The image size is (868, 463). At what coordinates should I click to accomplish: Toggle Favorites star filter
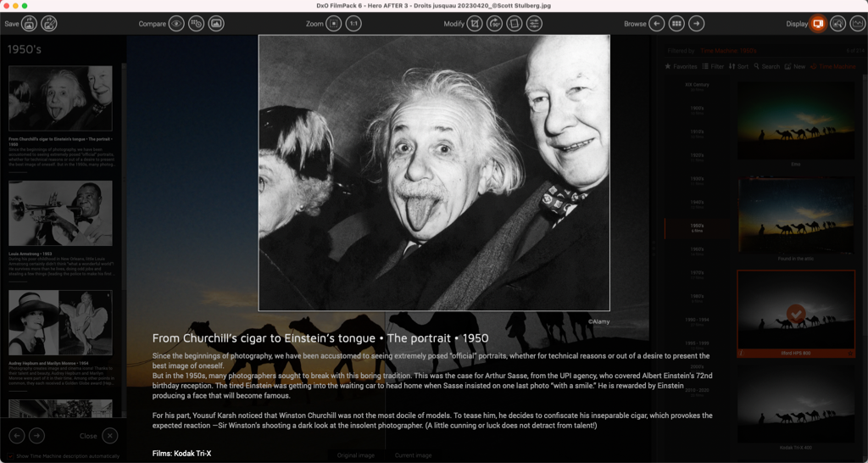[681, 66]
